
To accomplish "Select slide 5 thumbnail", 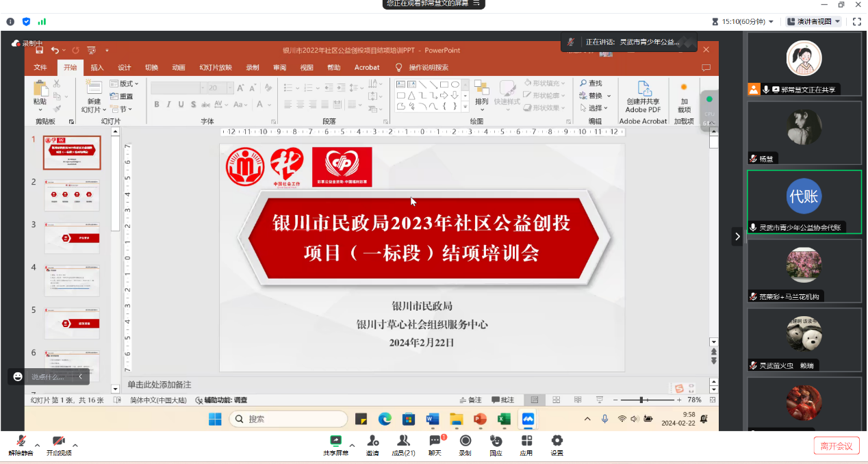I will pos(72,324).
